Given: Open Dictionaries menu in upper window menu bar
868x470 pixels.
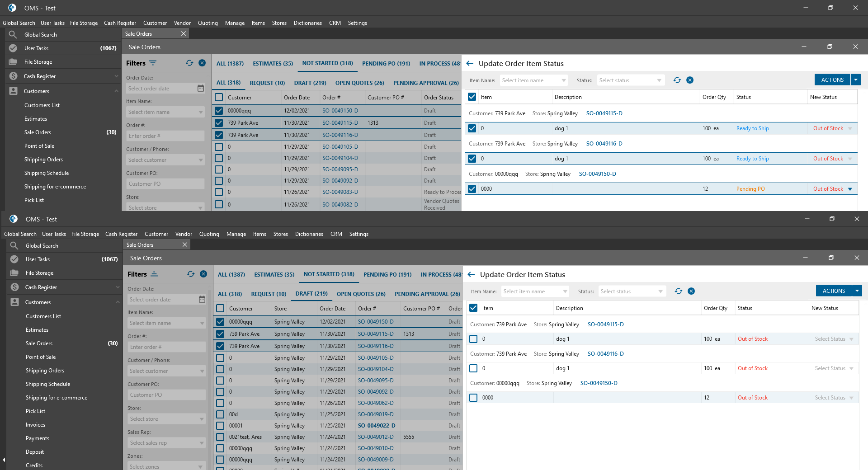Looking at the screenshot, I should point(308,23).
